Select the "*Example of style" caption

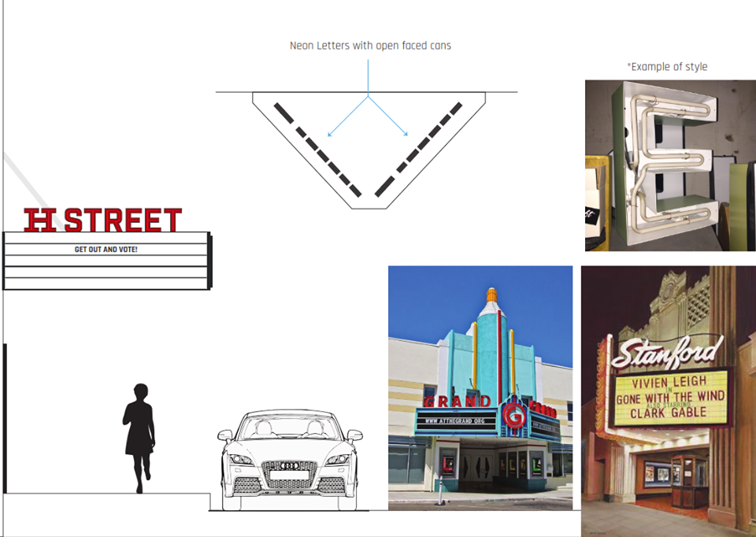667,67
